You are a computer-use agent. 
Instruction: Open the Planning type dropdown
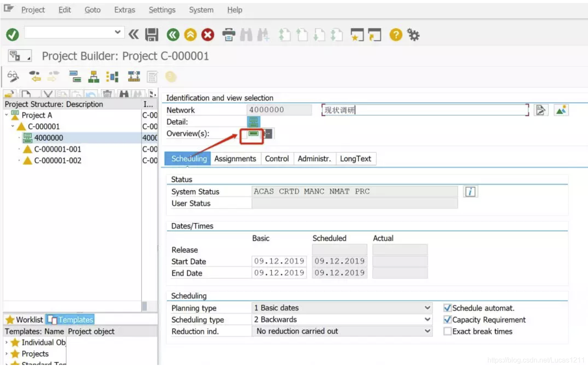coord(427,308)
